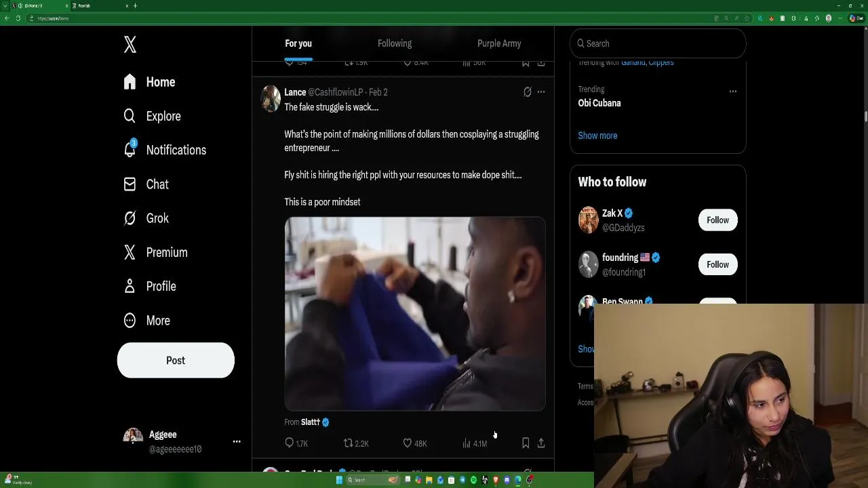Click the Search input field
Screen dimensions: 868x488
tap(658, 43)
